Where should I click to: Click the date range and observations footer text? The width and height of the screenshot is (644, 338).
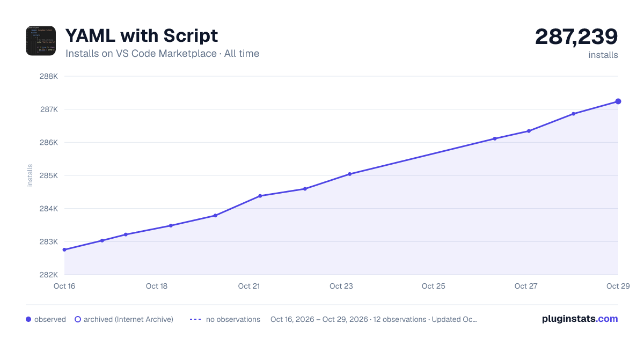click(374, 319)
